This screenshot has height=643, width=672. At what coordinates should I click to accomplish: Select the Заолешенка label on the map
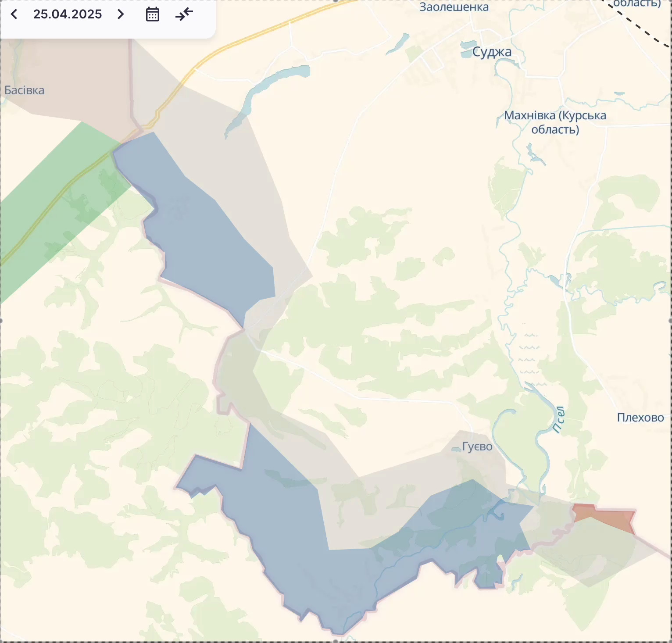click(x=454, y=7)
